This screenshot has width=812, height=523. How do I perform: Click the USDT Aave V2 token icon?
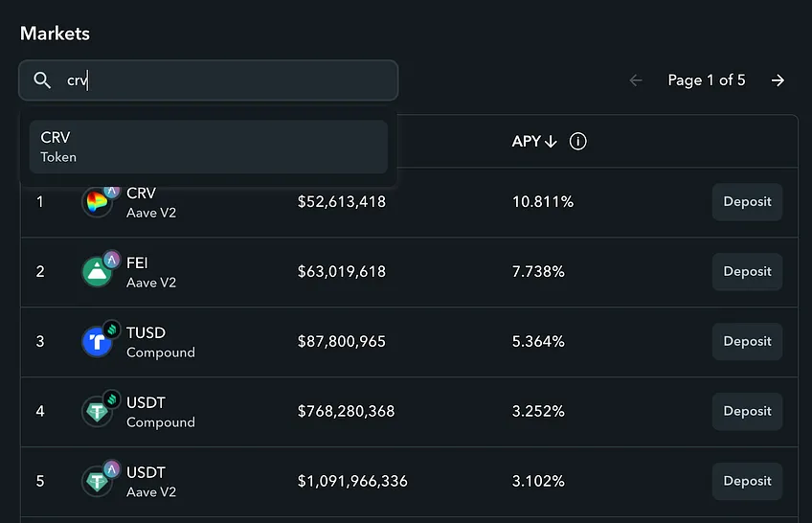(98, 481)
